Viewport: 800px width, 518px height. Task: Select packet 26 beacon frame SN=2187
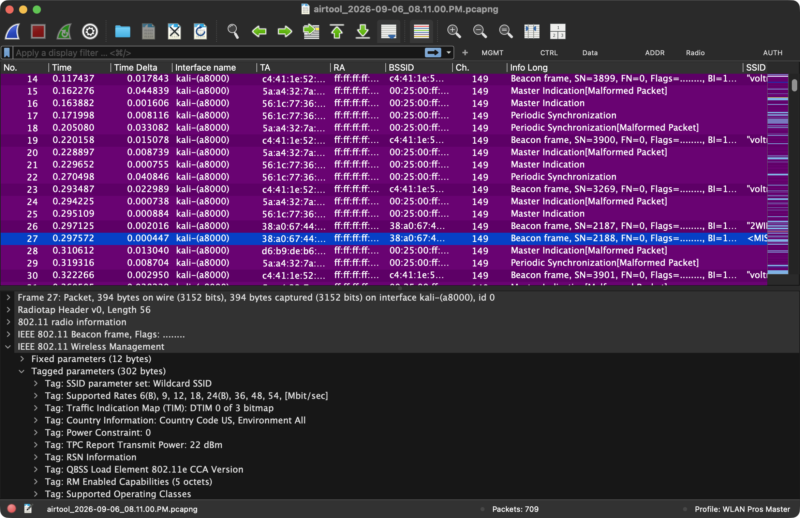point(383,226)
